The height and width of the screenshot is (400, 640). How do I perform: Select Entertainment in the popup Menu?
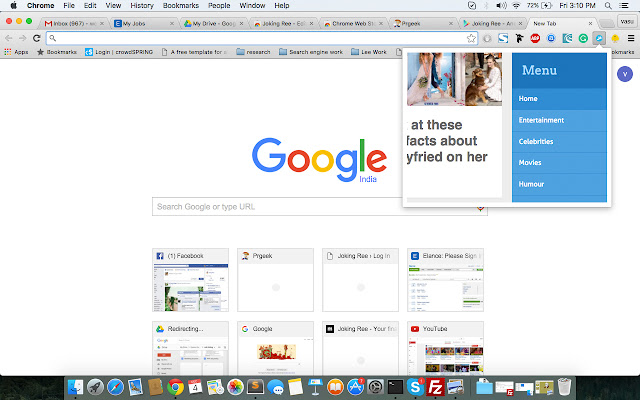pos(559,120)
